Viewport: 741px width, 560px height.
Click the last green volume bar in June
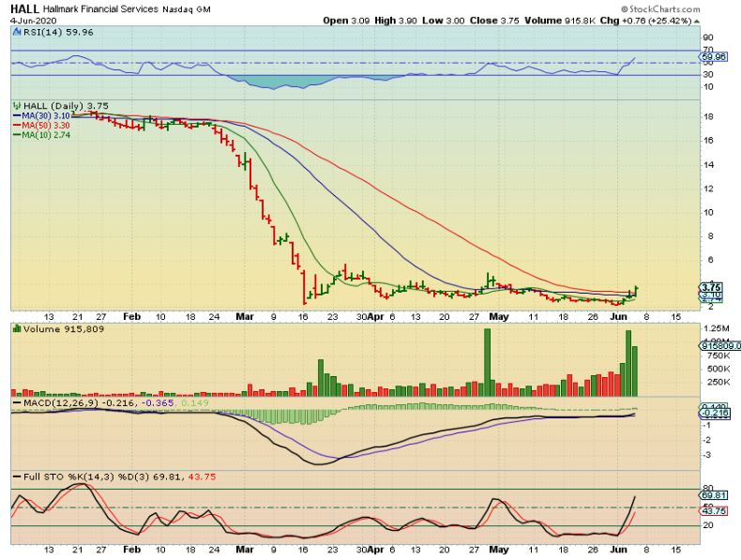pos(635,371)
